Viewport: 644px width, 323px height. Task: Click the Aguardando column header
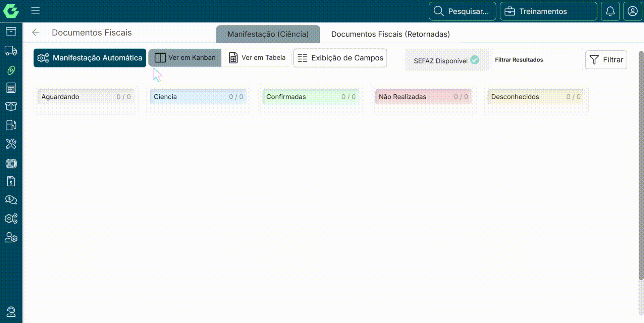coord(86,97)
